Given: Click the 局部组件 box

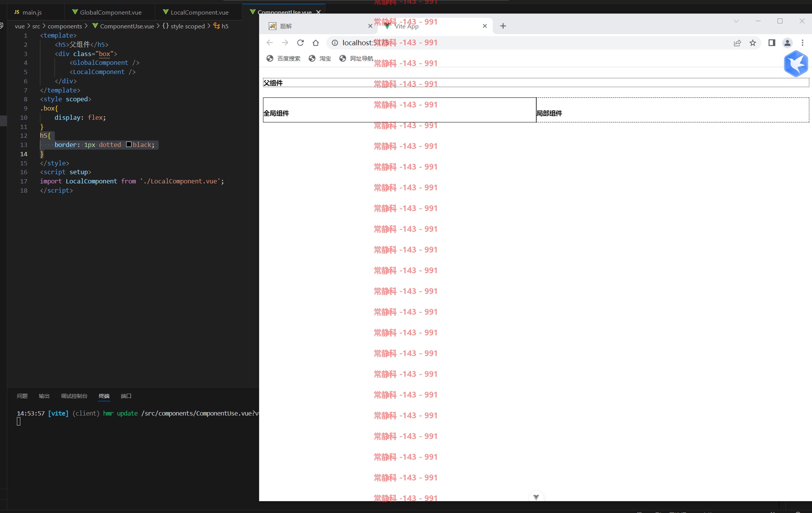Looking at the screenshot, I should pos(673,110).
